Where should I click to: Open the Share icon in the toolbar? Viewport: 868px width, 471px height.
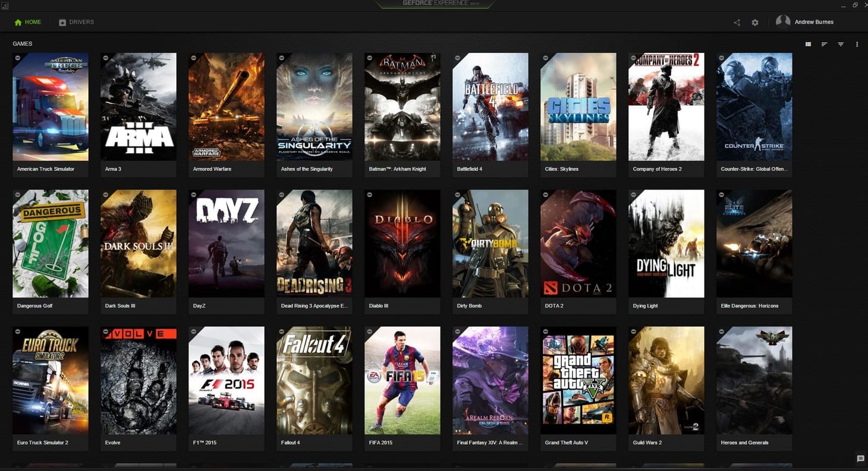coord(737,22)
